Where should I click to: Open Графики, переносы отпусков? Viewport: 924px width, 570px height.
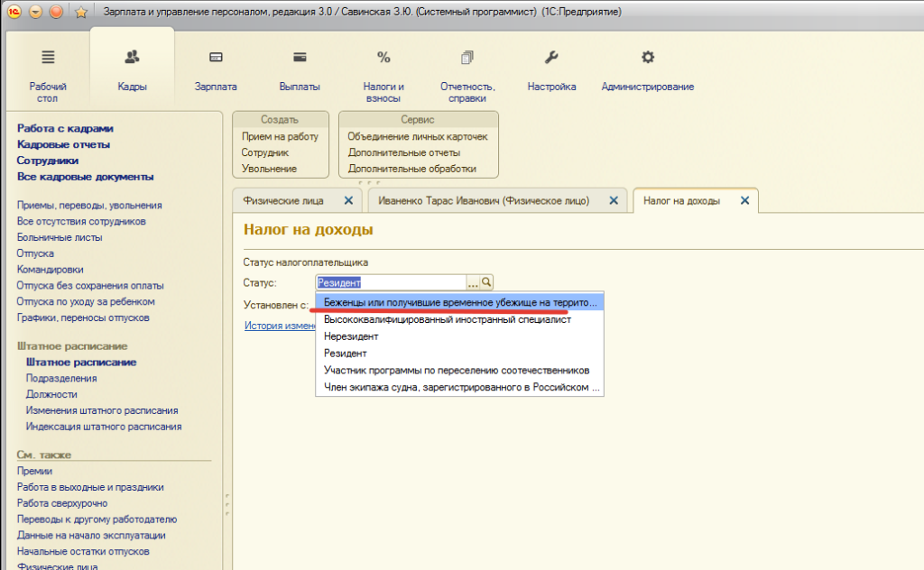click(x=83, y=318)
